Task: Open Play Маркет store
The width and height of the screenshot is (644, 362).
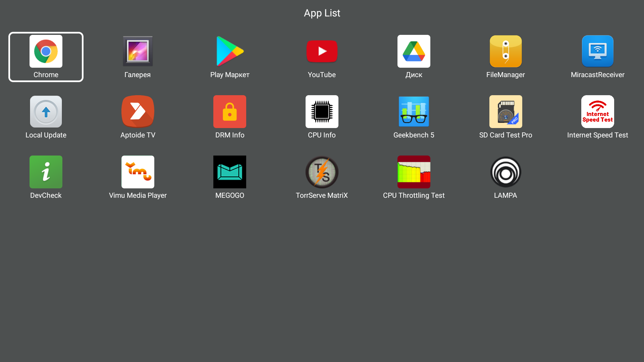Action: (230, 52)
